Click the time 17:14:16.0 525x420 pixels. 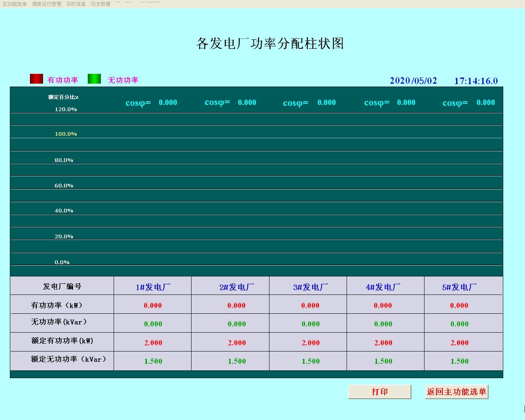(476, 81)
